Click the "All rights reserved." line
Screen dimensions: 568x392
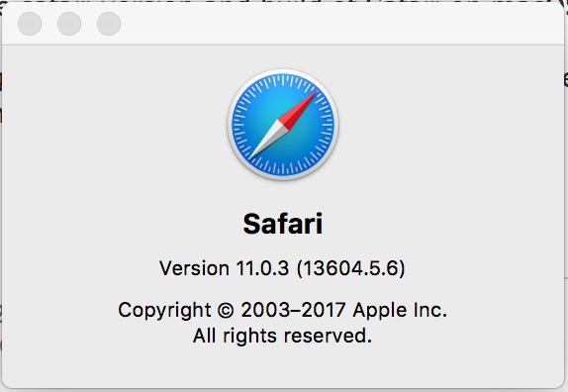coord(283,336)
